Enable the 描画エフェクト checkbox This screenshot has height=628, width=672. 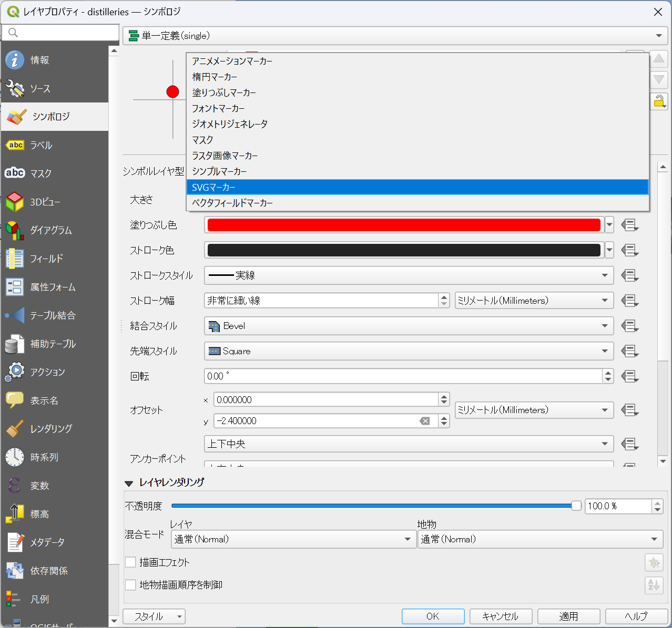point(131,562)
